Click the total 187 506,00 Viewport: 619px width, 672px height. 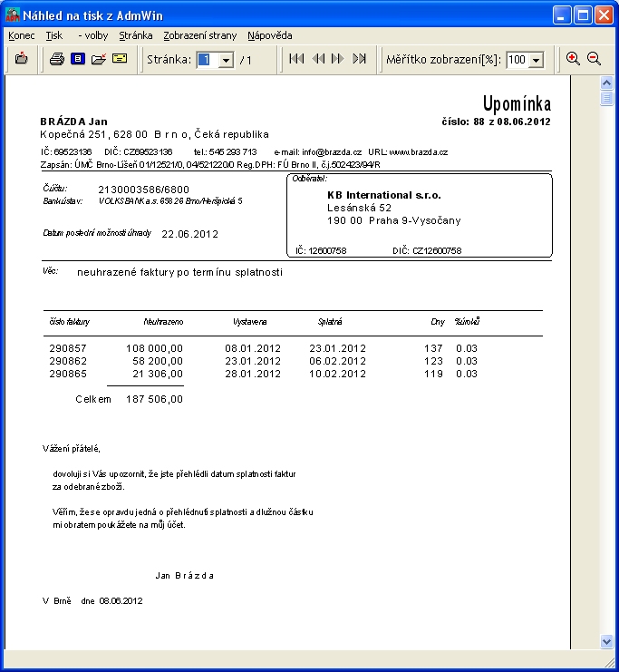coord(154,399)
